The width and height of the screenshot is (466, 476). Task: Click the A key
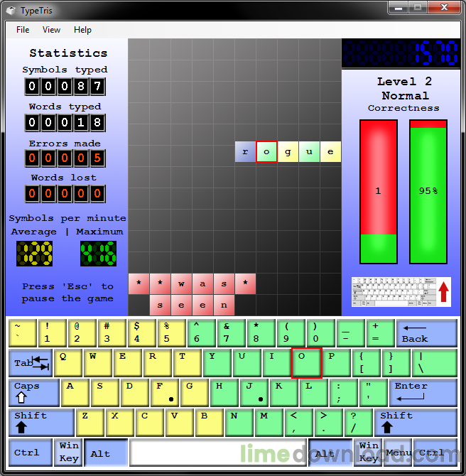tap(75, 392)
